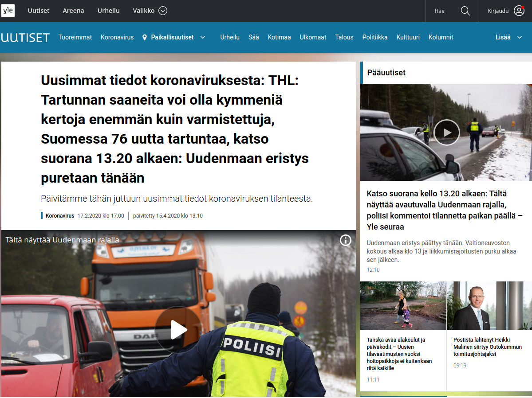Open the Uutiset section logo
Viewport: 532px width, 398px height.
[x=25, y=38]
